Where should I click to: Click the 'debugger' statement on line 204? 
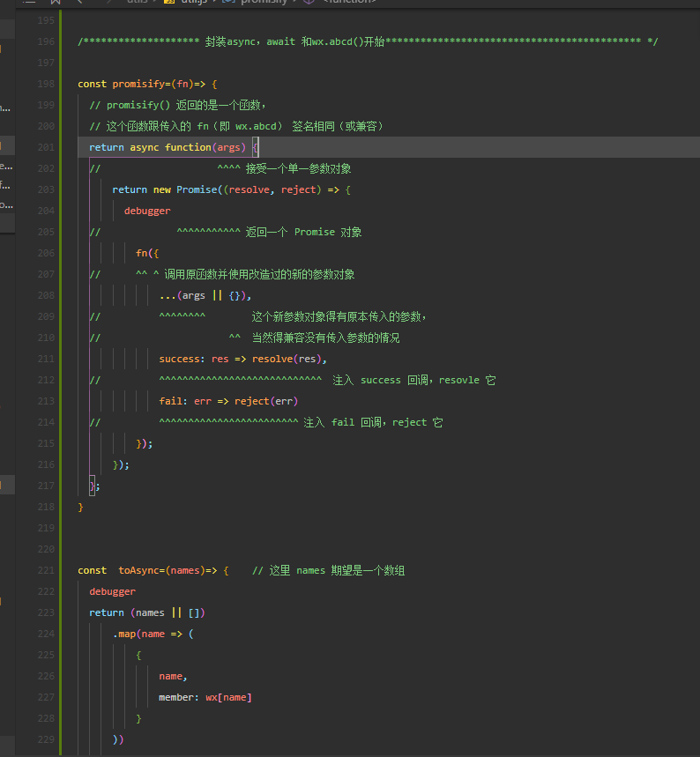pyautogui.click(x=147, y=211)
